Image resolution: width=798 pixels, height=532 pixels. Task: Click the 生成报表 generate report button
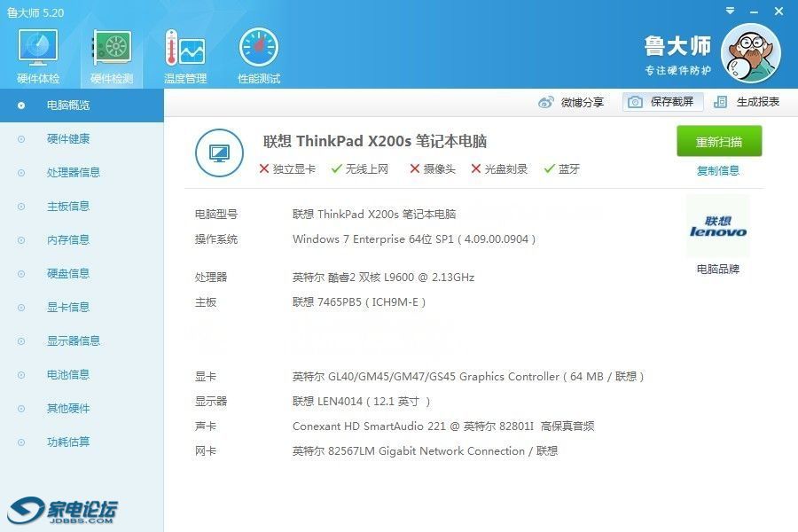[747, 102]
